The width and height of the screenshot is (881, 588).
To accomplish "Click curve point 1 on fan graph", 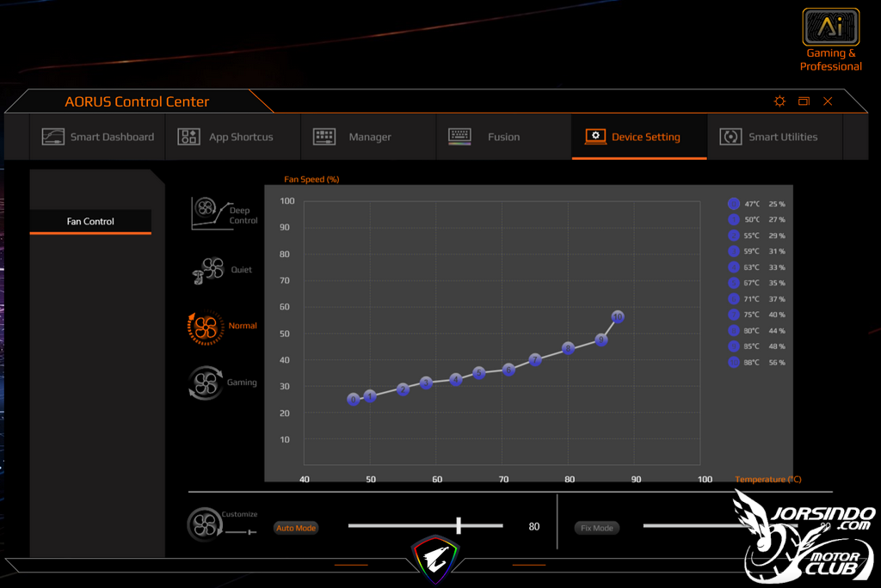I will pyautogui.click(x=370, y=396).
